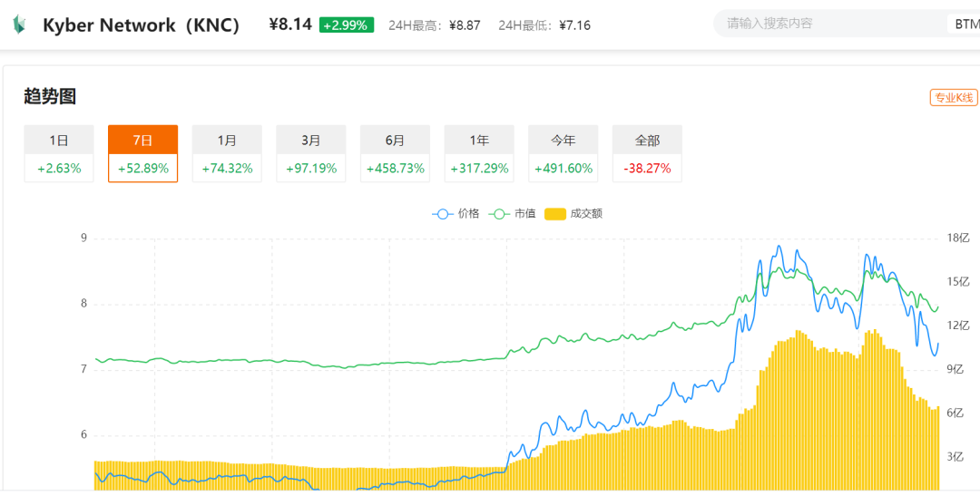Switch chart to 1年 range
Screen dimensions: 980x496
click(479, 153)
